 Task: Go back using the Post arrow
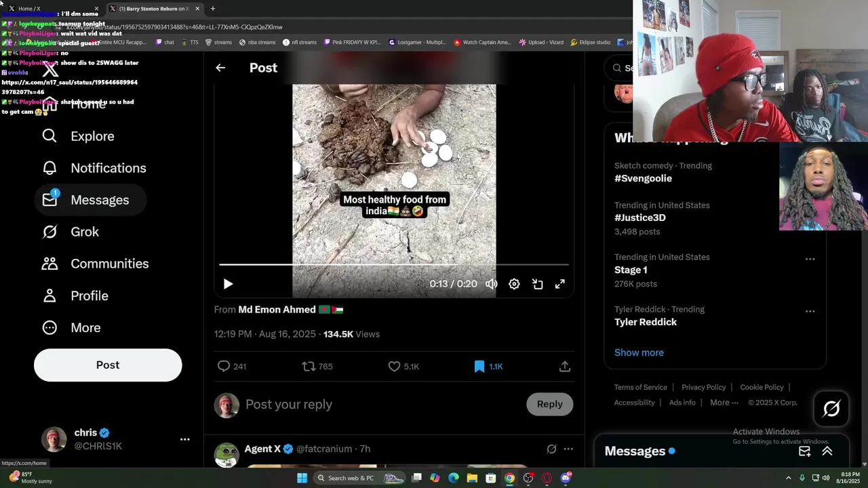(x=220, y=68)
